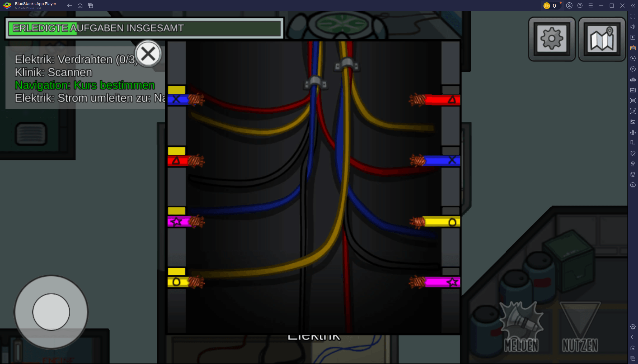638x364 pixels.
Task: Select task Elektrik: Strom umleiten
Action: pos(90,98)
